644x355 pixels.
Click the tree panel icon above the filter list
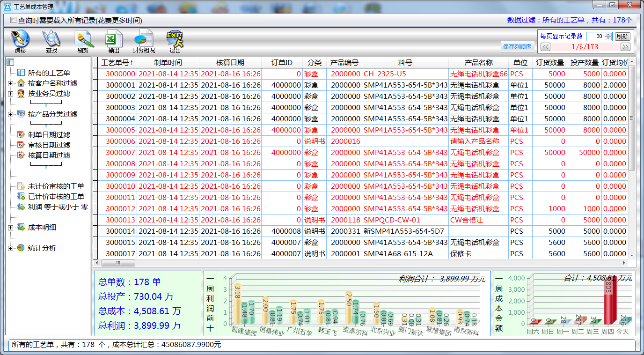coord(10,62)
